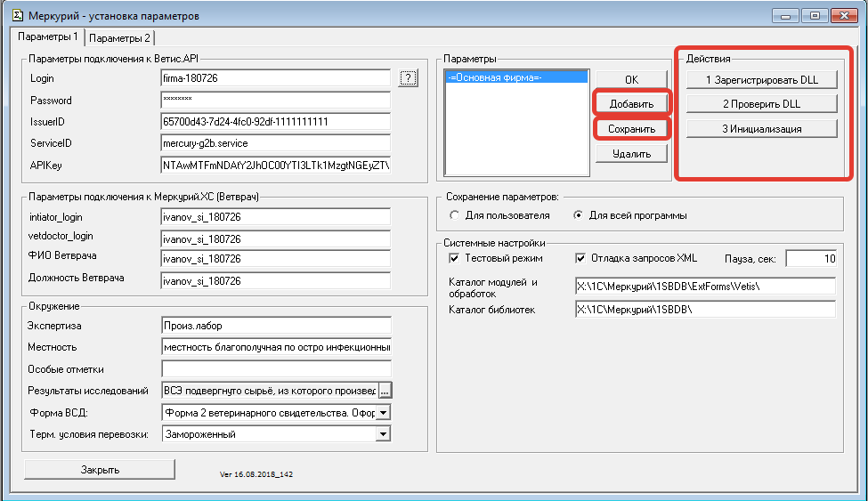Screen dimensions: 868x501
Task: Expand the Форма ВСД dropdown
Action: pos(383,412)
